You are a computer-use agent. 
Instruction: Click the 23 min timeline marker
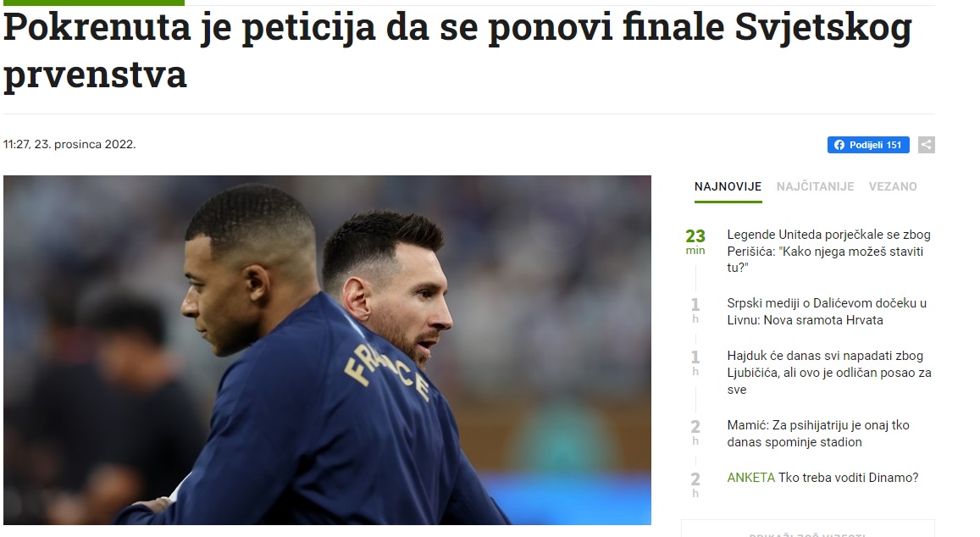(x=695, y=242)
